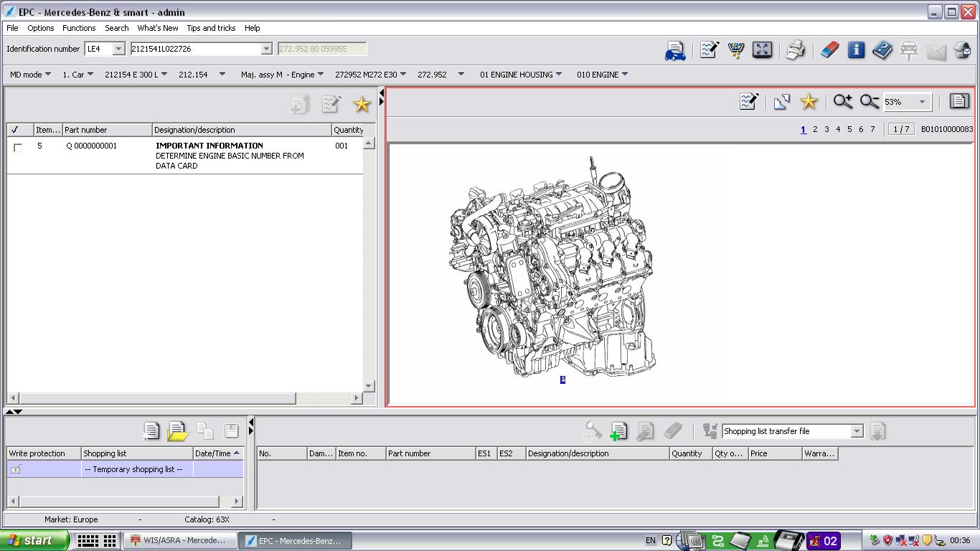
Task: Open Shopping list transfer file dropdown
Action: coord(857,431)
